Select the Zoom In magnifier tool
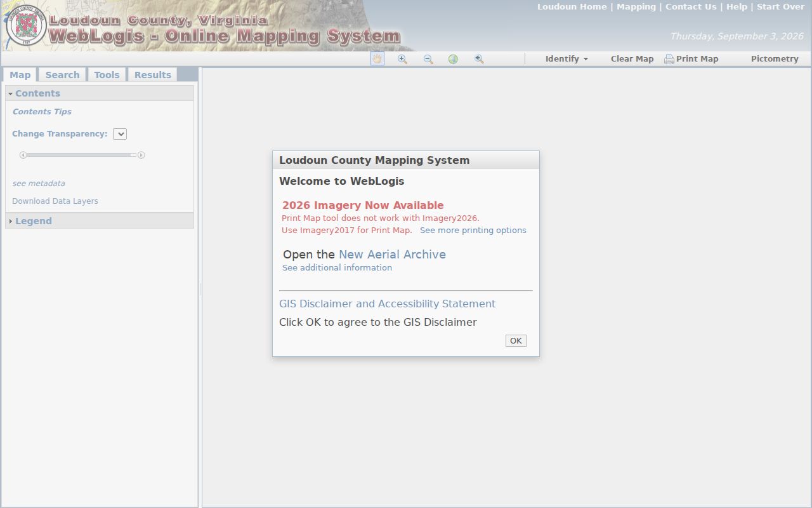Image resolution: width=812 pixels, height=508 pixels. (x=402, y=58)
